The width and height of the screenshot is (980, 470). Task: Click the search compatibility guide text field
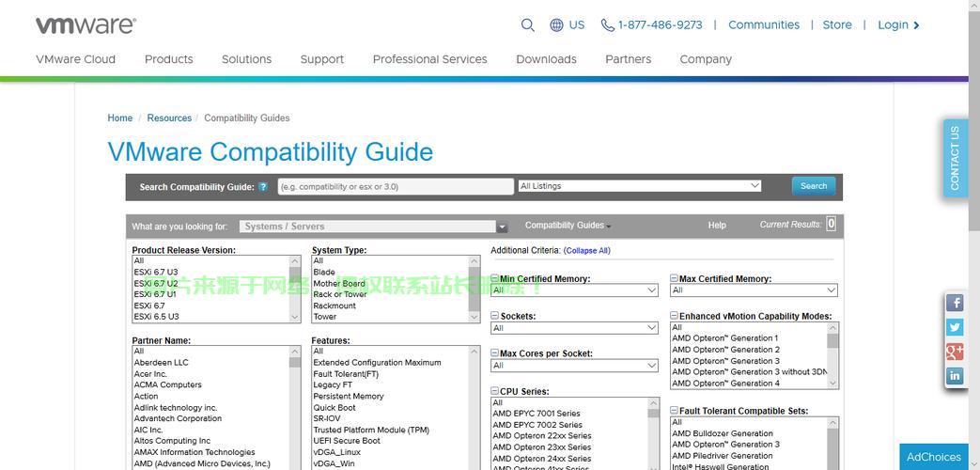click(x=396, y=186)
